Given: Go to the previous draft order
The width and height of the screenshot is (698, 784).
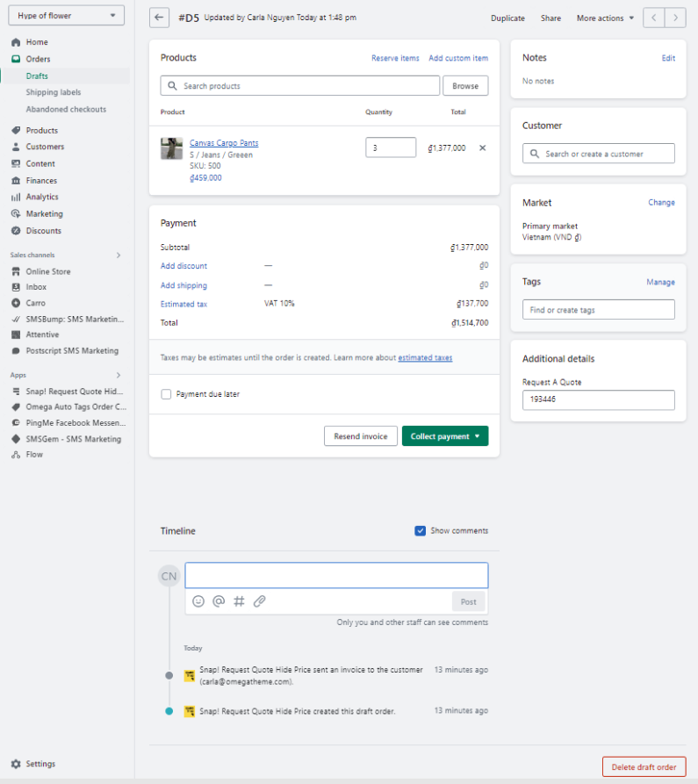Looking at the screenshot, I should click(x=654, y=18).
